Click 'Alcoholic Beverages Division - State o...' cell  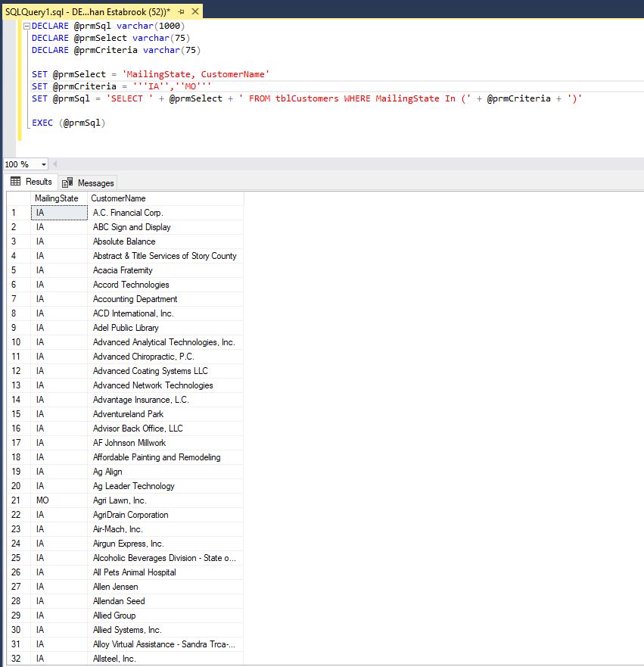pos(166,558)
